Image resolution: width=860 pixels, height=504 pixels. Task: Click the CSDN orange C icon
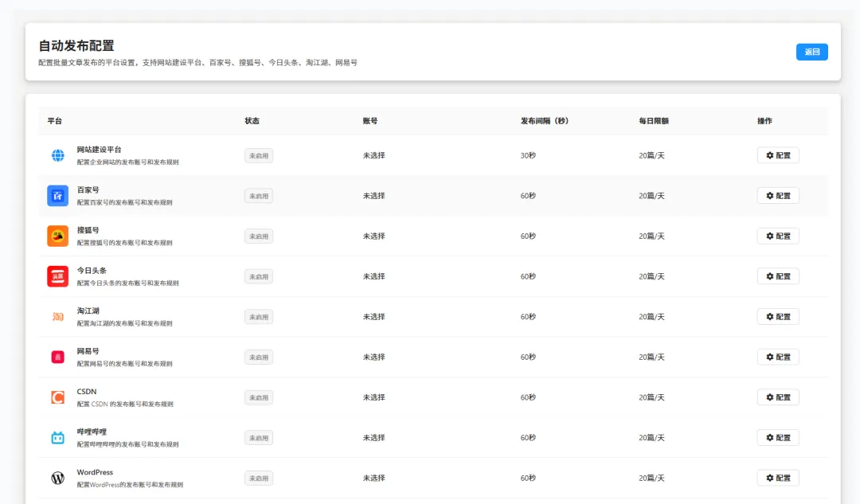pos(57,397)
